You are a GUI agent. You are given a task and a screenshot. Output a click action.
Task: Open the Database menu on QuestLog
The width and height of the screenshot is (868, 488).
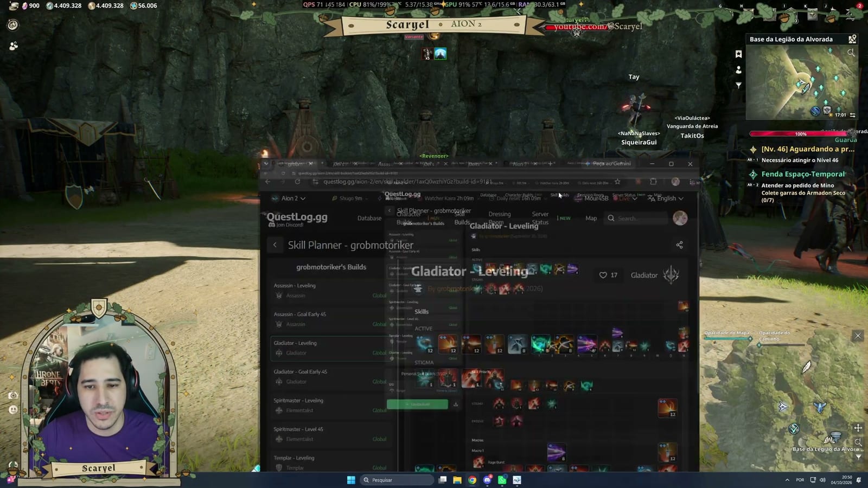point(369,218)
